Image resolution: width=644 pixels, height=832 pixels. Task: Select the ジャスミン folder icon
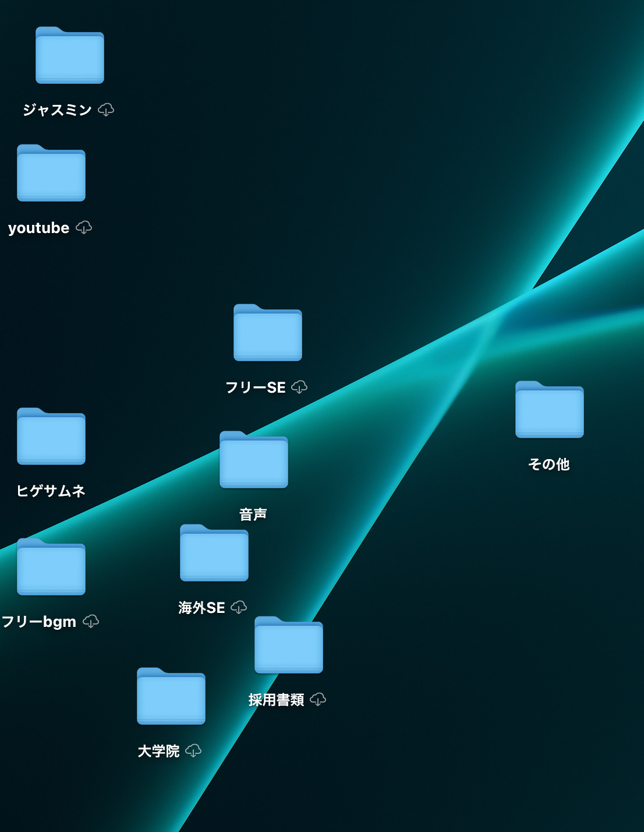pos(70,56)
